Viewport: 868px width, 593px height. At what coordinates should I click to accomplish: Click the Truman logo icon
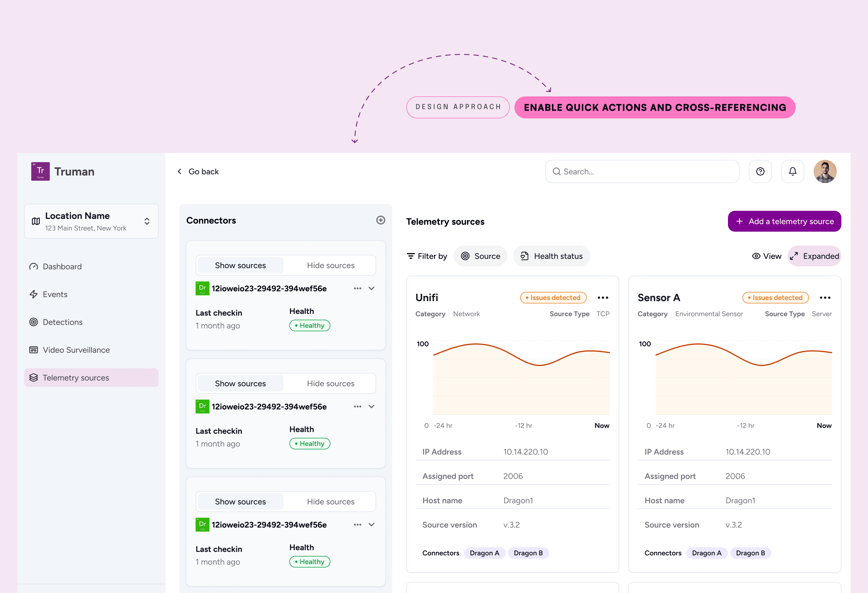click(x=40, y=171)
